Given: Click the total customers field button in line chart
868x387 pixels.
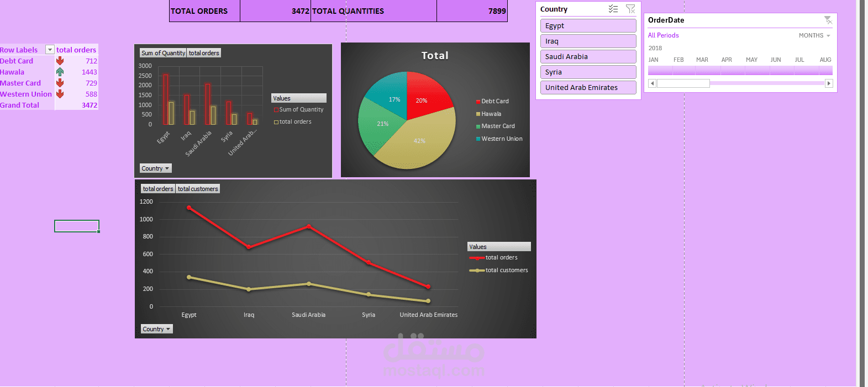Looking at the screenshot, I should point(198,189).
